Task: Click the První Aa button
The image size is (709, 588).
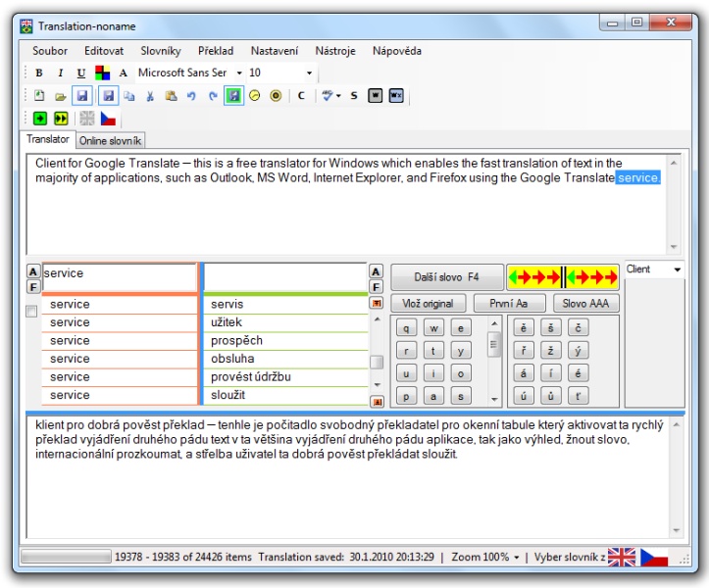Action: coord(509,303)
